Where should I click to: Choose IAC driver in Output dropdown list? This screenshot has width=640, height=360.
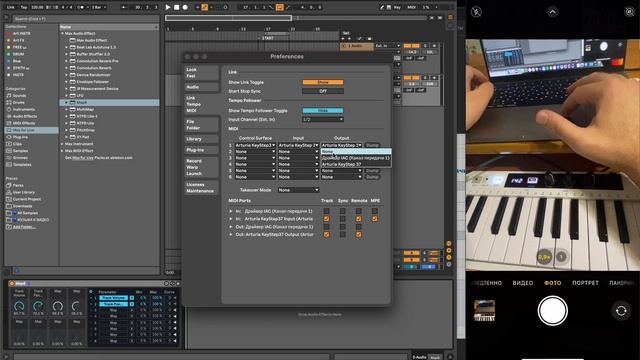tap(356, 158)
